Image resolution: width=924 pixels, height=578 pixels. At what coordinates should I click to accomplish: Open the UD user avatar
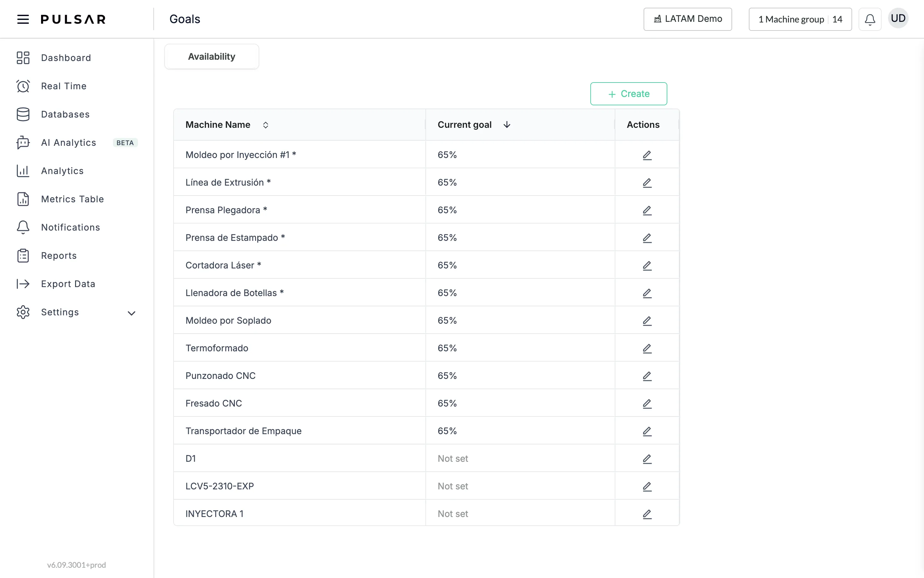[x=898, y=18]
